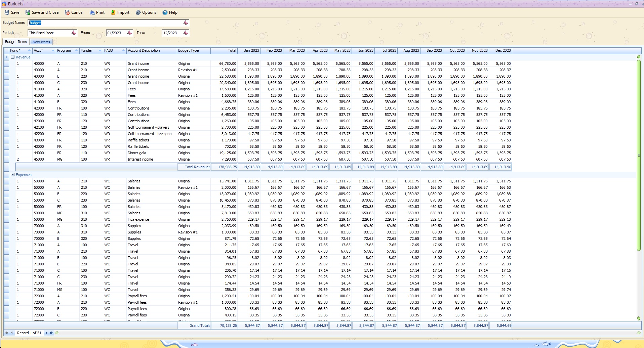Click Save and Close
The image size is (644, 348).
42,12
